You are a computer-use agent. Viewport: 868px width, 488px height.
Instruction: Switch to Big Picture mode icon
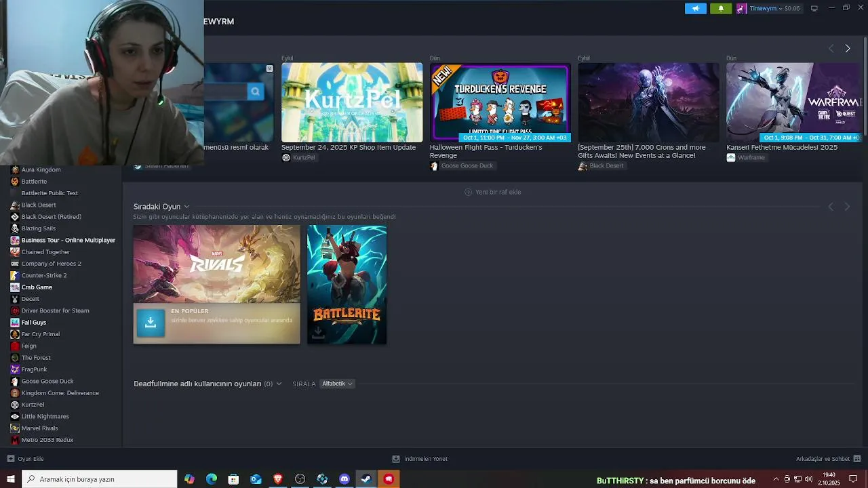pos(814,8)
